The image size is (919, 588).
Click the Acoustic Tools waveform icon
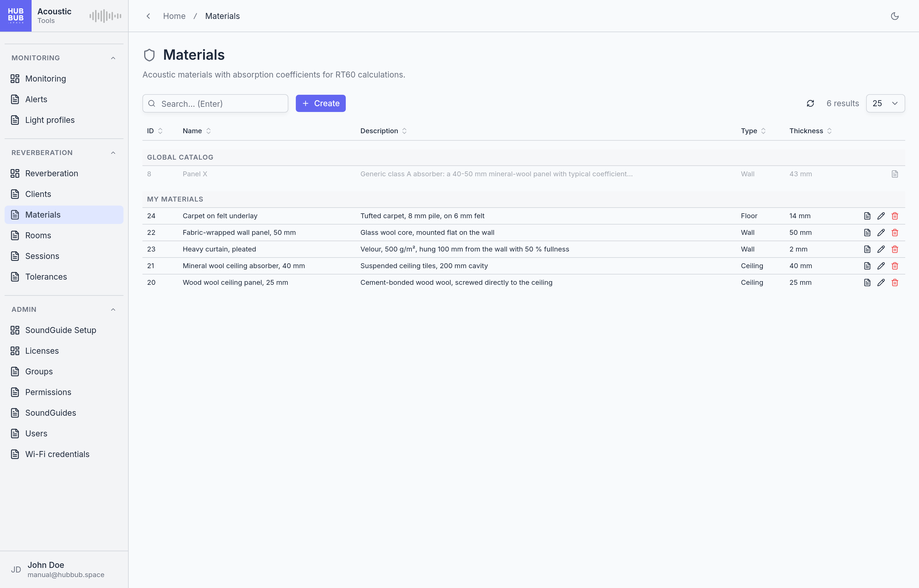105,16
